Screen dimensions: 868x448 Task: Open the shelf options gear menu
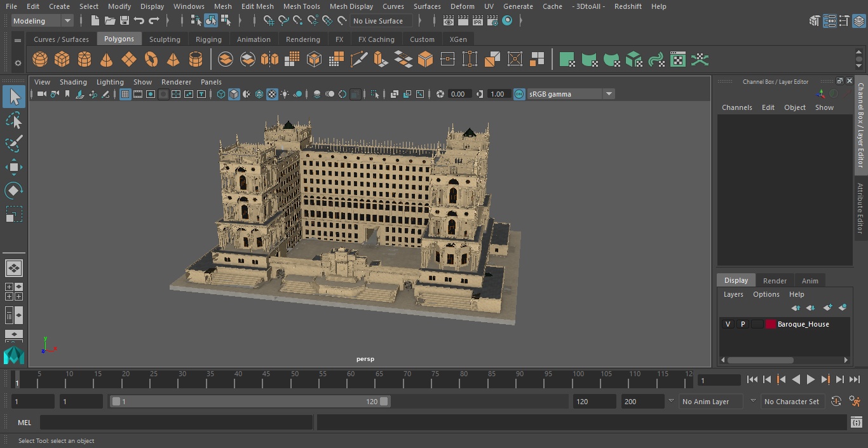point(18,62)
